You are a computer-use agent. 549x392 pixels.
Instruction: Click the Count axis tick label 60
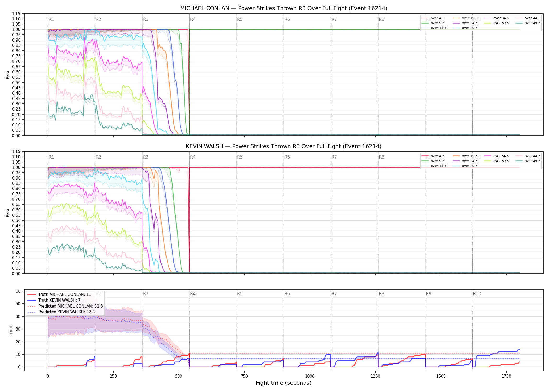click(x=18, y=291)
